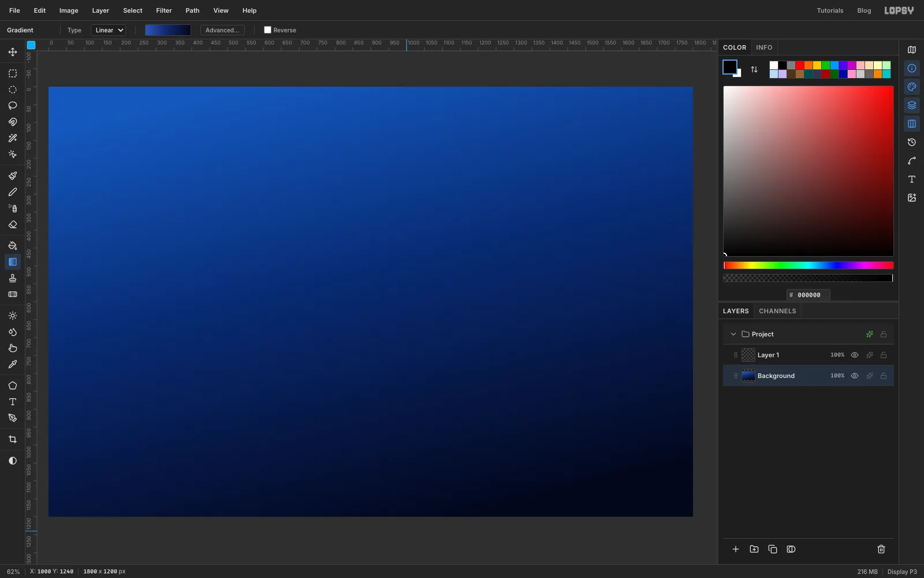
Task: Hide the Background layer eye icon
Action: pos(855,376)
